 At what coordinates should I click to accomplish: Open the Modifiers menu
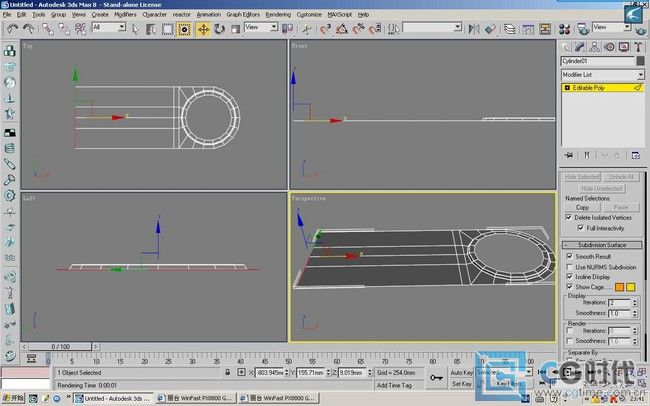tap(125, 15)
